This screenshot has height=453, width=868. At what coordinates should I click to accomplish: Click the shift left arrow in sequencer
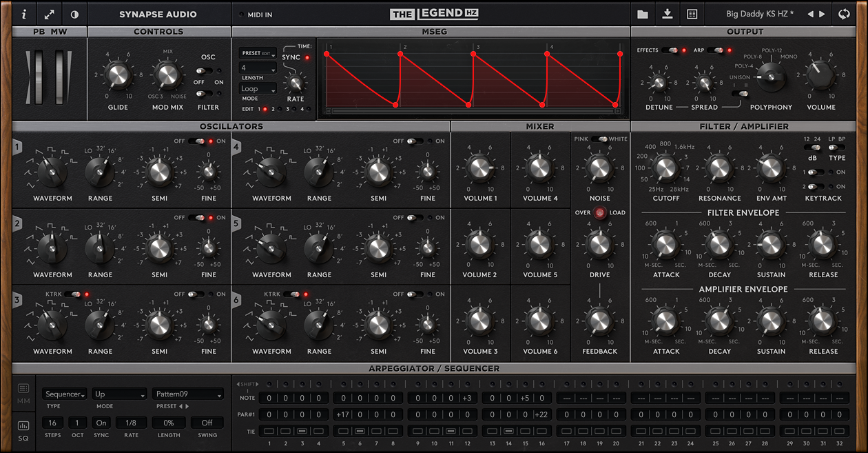click(238, 384)
